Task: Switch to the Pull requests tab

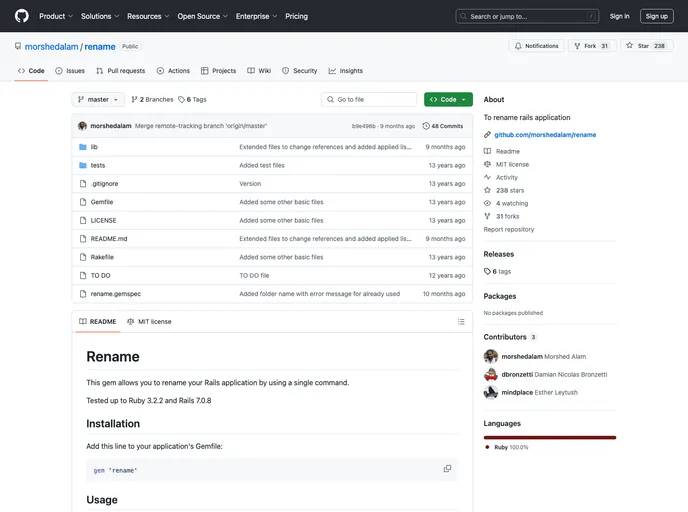Action: 120,71
